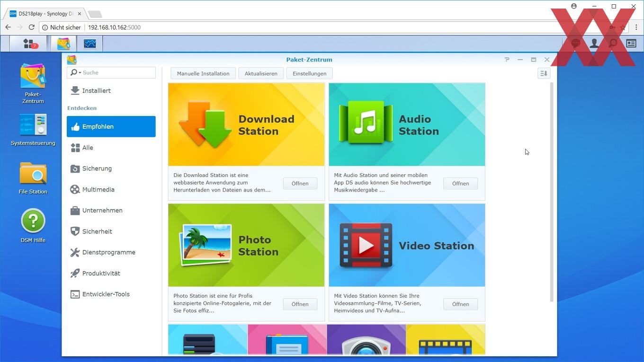Open the Multimedia category

coord(111,189)
